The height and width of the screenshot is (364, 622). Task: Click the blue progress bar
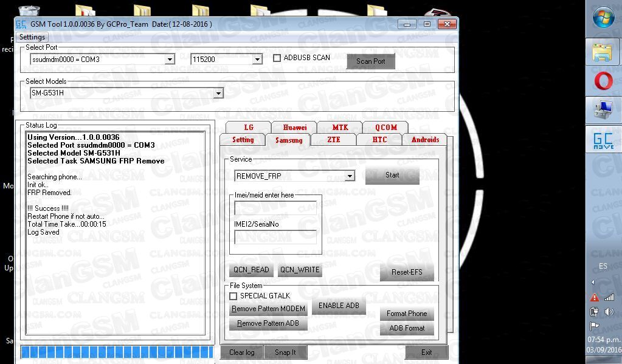click(117, 352)
